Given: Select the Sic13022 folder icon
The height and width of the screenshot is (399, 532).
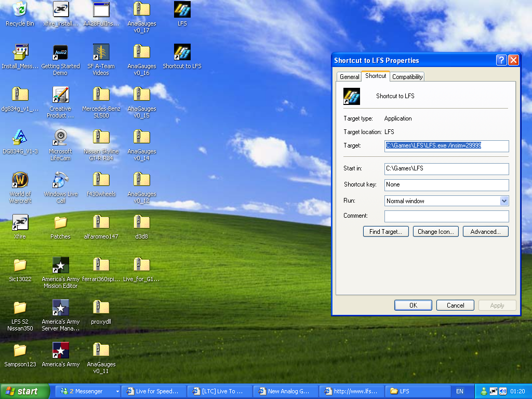Looking at the screenshot, I should click(x=20, y=270).
